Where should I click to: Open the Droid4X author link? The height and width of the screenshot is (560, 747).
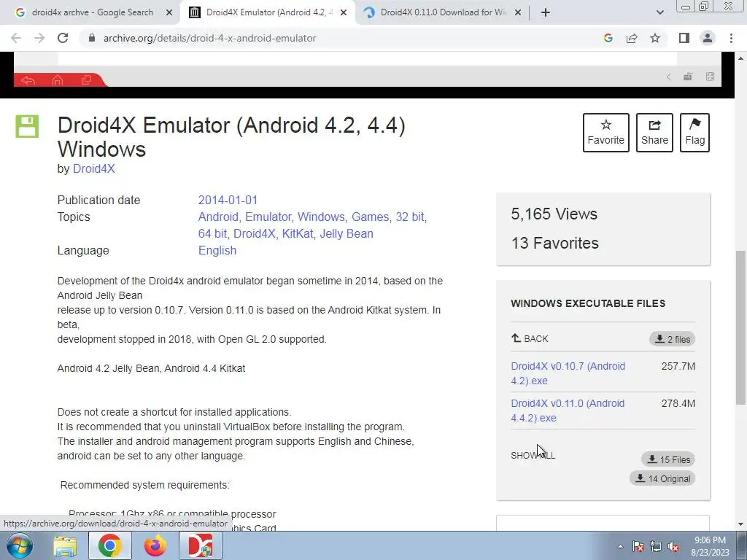[x=94, y=169]
